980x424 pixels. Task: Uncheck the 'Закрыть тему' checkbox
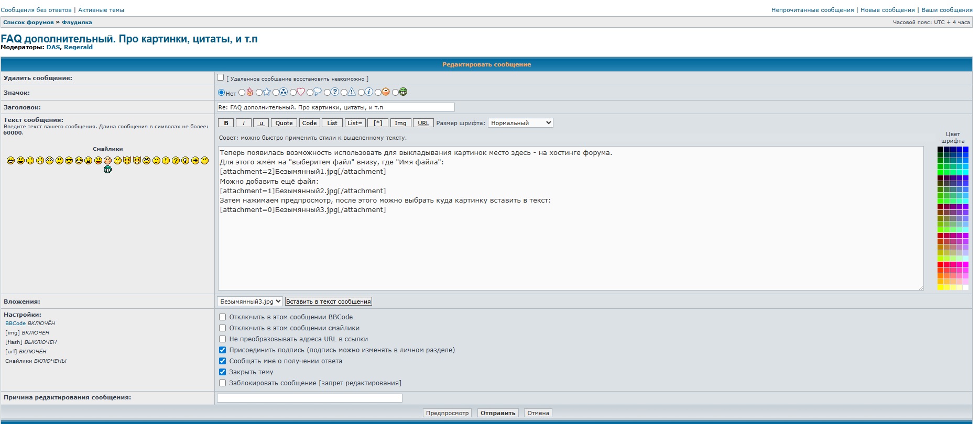[223, 372]
